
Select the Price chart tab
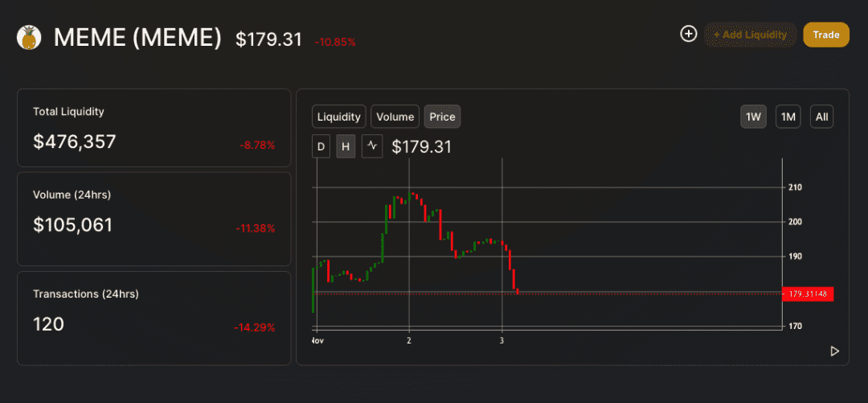pos(442,117)
